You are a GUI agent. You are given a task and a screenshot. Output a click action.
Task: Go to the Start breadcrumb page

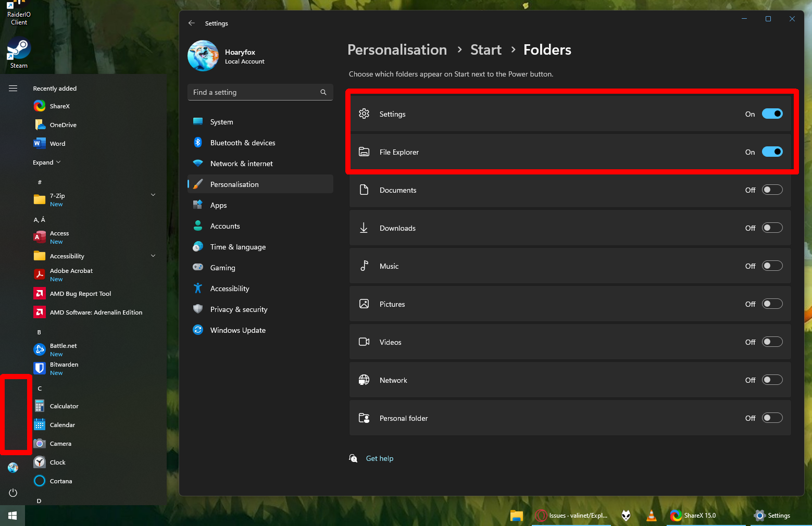pyautogui.click(x=485, y=49)
